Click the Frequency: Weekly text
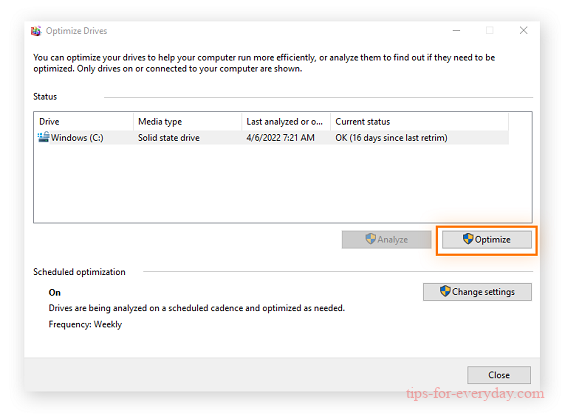Image resolution: width=565 pixels, height=418 pixels. 85,324
